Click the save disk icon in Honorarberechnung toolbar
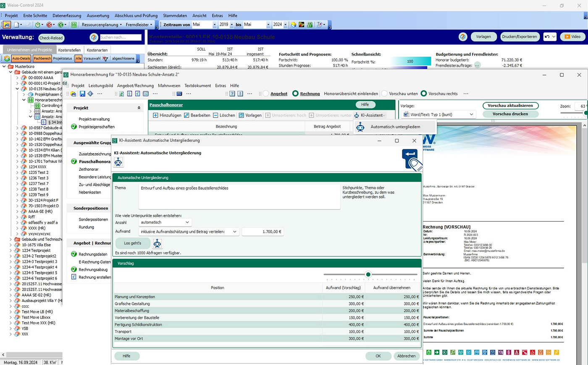The image size is (588, 365). pos(82,94)
